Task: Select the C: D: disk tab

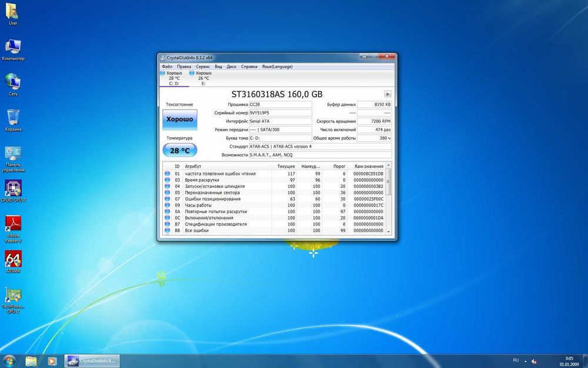Action: click(x=174, y=78)
